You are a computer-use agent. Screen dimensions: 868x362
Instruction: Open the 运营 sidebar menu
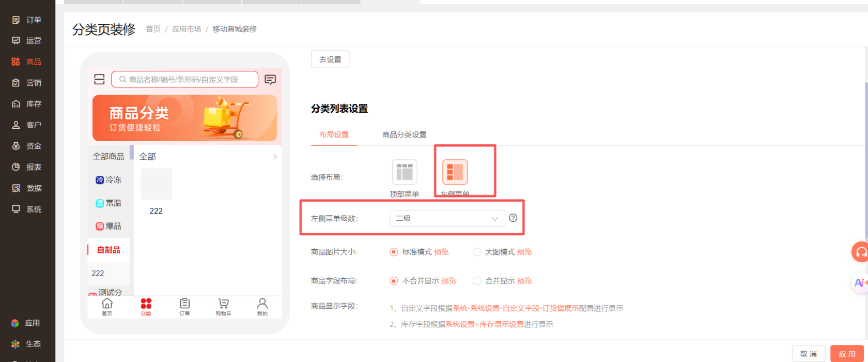click(x=27, y=41)
